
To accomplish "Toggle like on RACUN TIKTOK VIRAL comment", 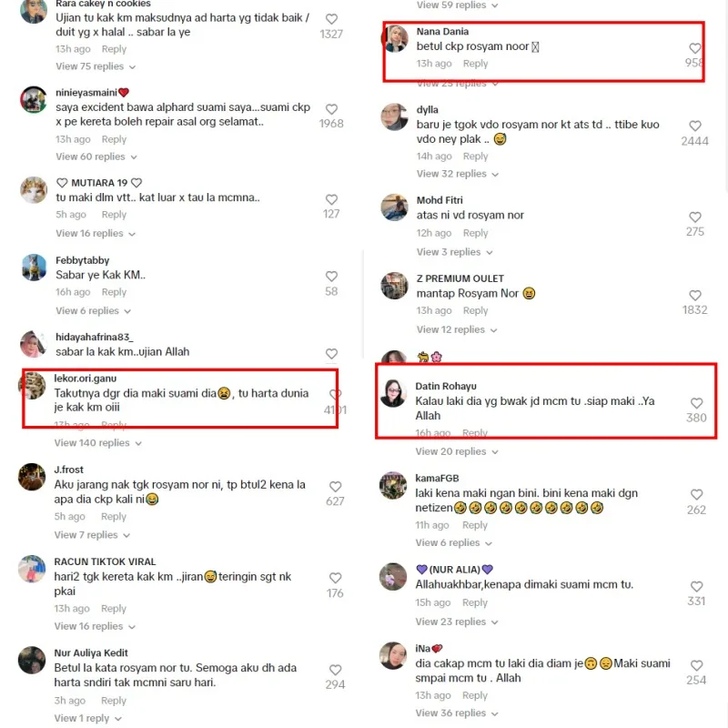I will click(x=335, y=578).
